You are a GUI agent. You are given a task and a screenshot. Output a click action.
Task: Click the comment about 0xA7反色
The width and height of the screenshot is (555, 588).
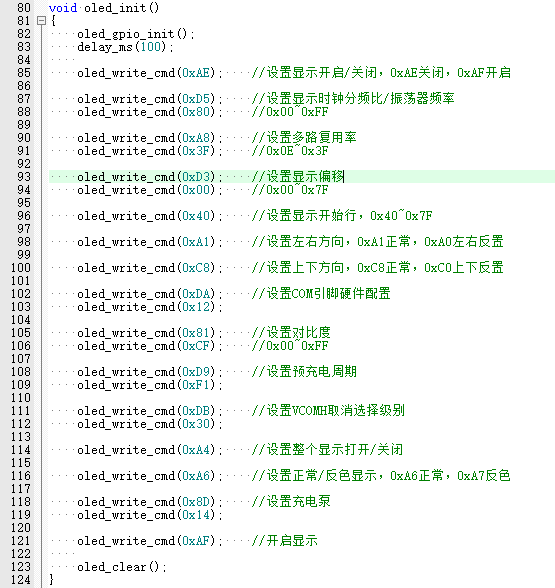(381, 476)
